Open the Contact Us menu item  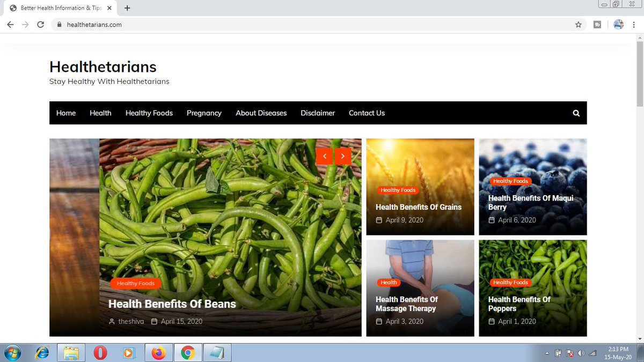367,113
